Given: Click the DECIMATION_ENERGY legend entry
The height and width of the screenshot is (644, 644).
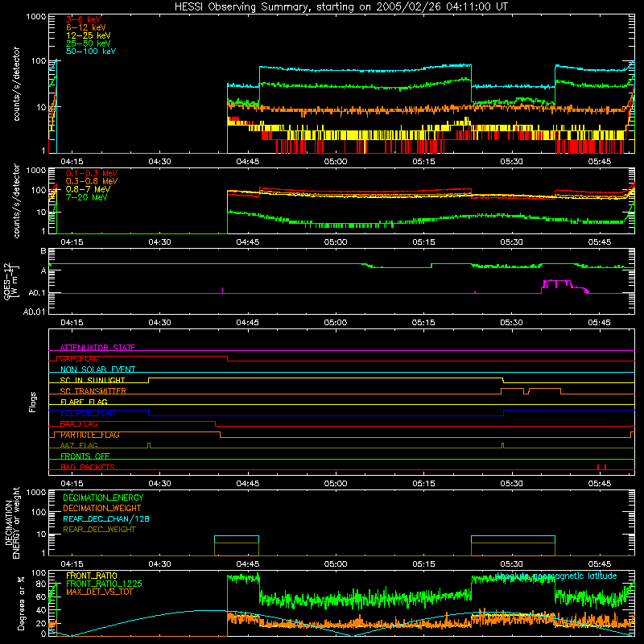Looking at the screenshot, I should click(103, 497).
